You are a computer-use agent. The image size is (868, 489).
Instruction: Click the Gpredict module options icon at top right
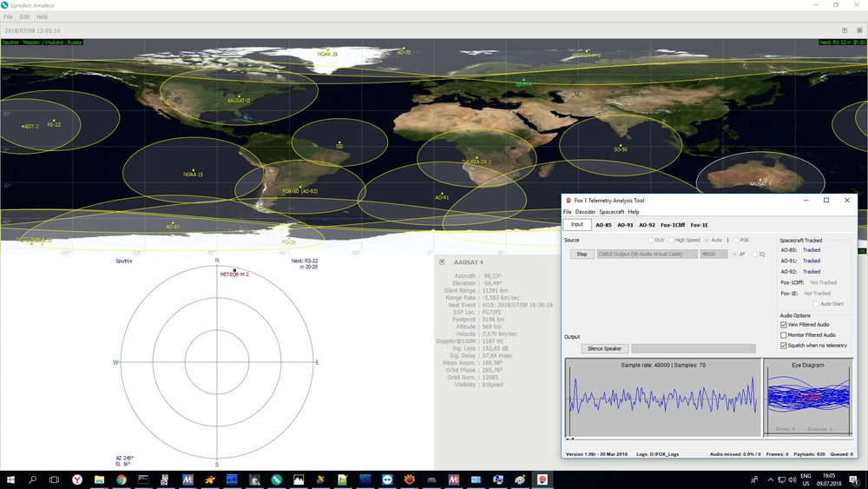(x=845, y=30)
